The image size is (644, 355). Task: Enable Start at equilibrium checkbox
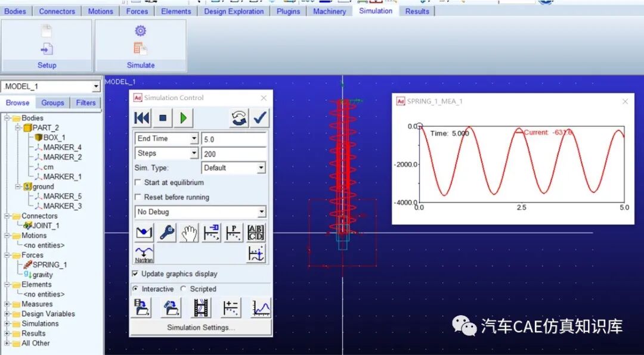pos(138,183)
